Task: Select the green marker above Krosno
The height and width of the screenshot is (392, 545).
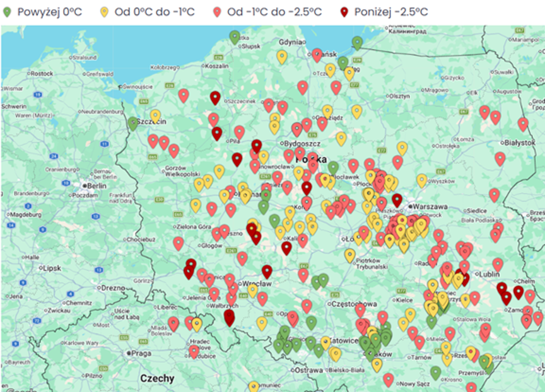Action: point(436,372)
